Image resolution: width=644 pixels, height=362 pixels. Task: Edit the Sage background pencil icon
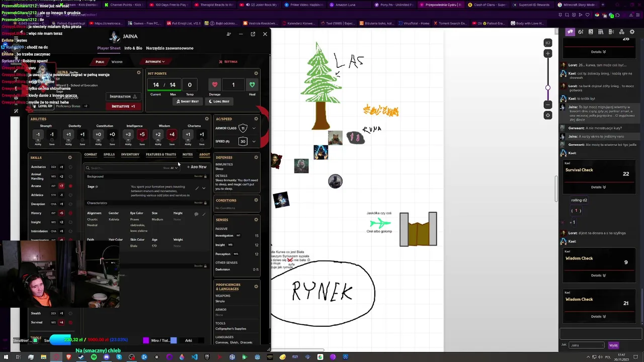point(197,188)
